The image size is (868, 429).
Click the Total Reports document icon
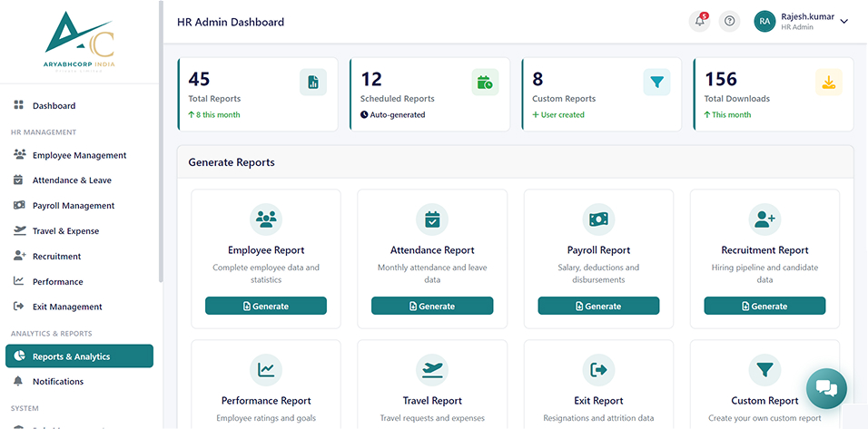click(x=313, y=83)
